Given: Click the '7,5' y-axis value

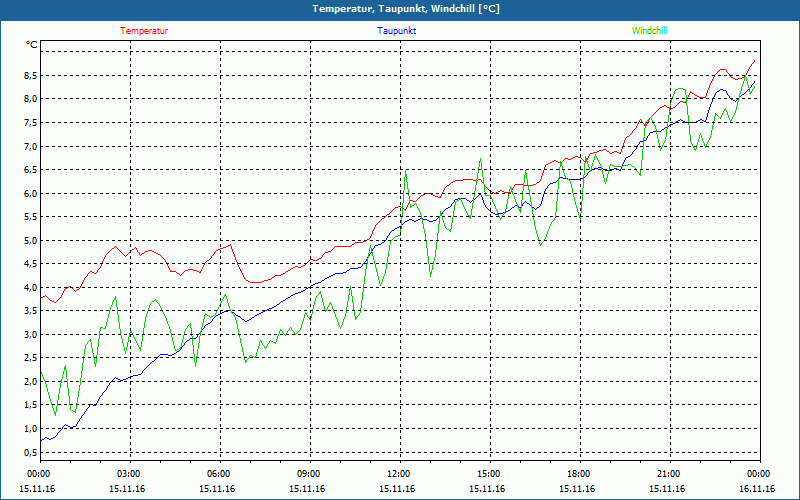Looking at the screenshot, I should (x=31, y=122).
